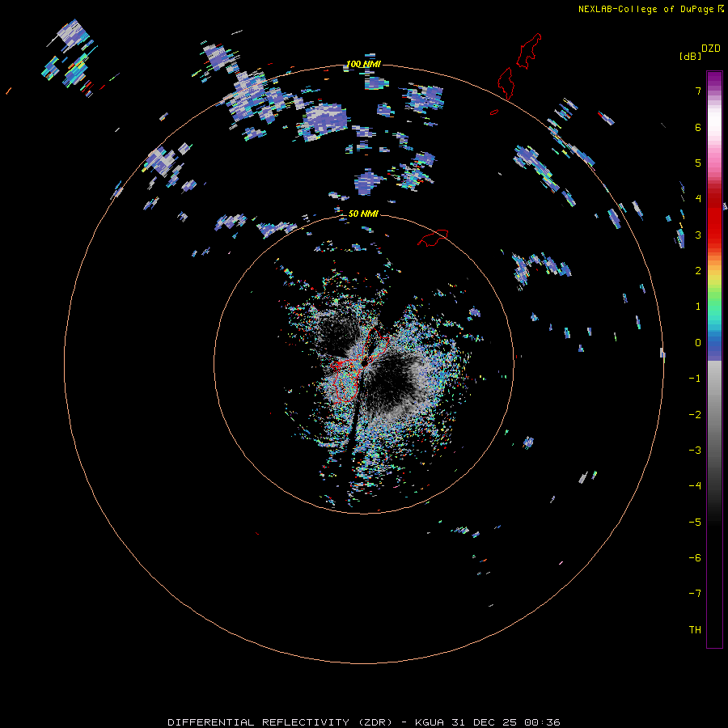Click the 100 NMI range ring label
This screenshot has height=728, width=728.
click(363, 64)
